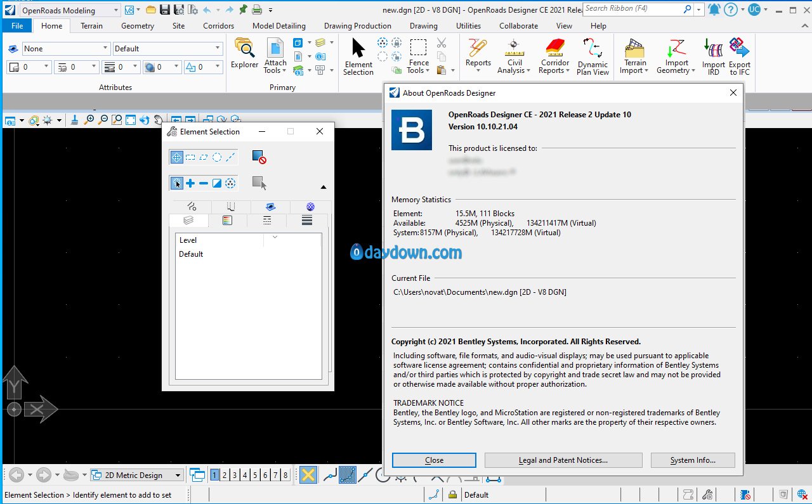Click the Level column header
The image size is (812, 504).
click(219, 240)
